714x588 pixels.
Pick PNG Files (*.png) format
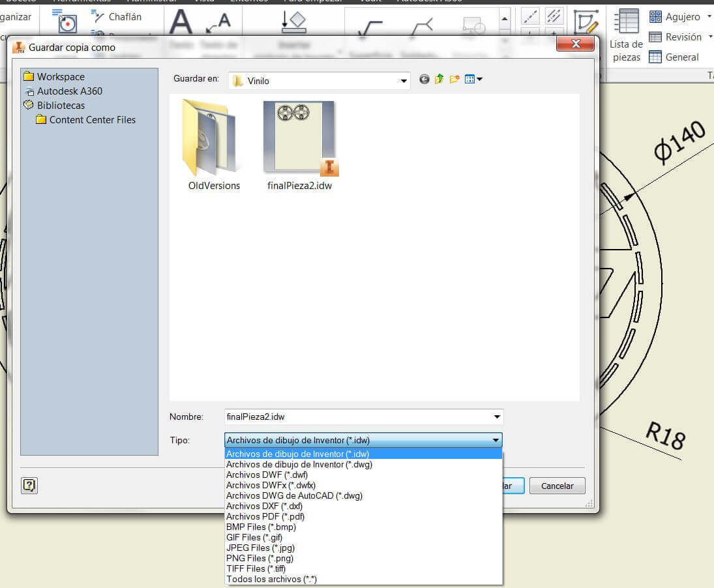[x=260, y=558]
